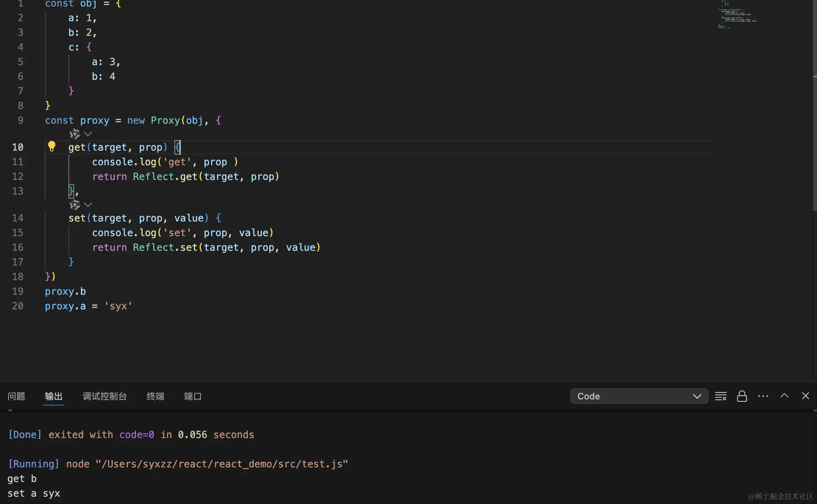The width and height of the screenshot is (817, 504).
Task: Expand the chevron beside the get codelens icon
Action: point(88,134)
